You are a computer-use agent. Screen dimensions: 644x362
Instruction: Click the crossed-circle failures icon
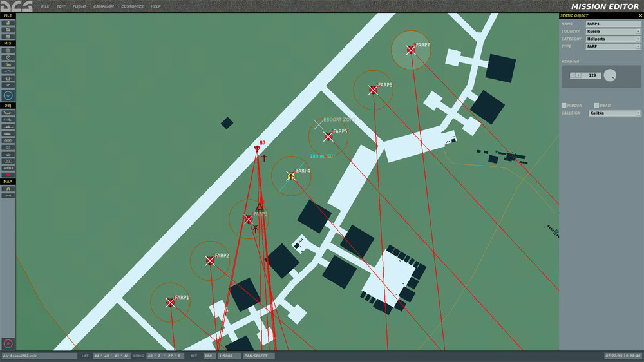[x=8, y=57]
